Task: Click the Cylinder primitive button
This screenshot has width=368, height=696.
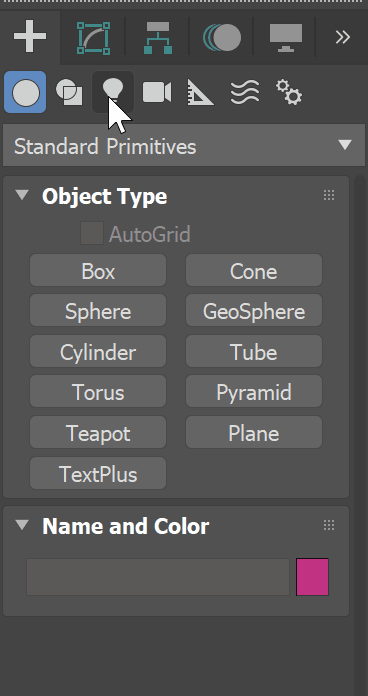Action: pyautogui.click(x=98, y=352)
